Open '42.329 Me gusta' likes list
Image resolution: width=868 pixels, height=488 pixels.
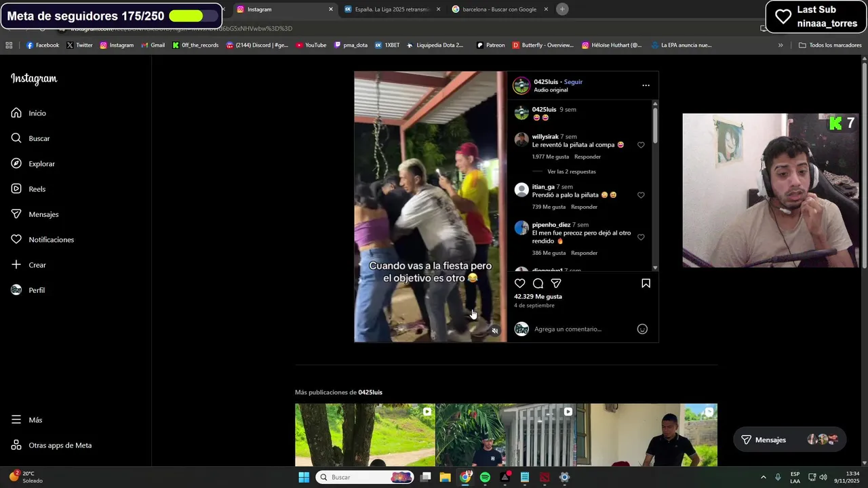538,297
